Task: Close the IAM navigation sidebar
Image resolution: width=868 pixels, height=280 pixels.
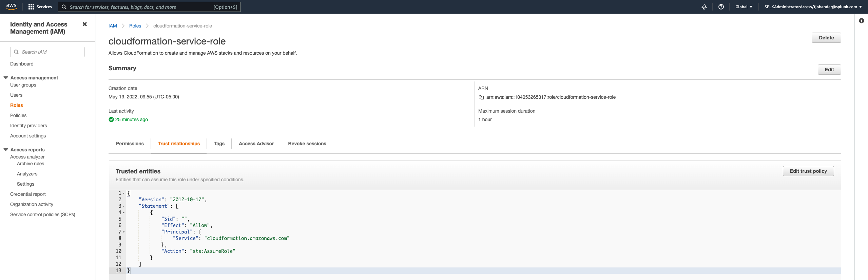Action: pyautogui.click(x=85, y=24)
